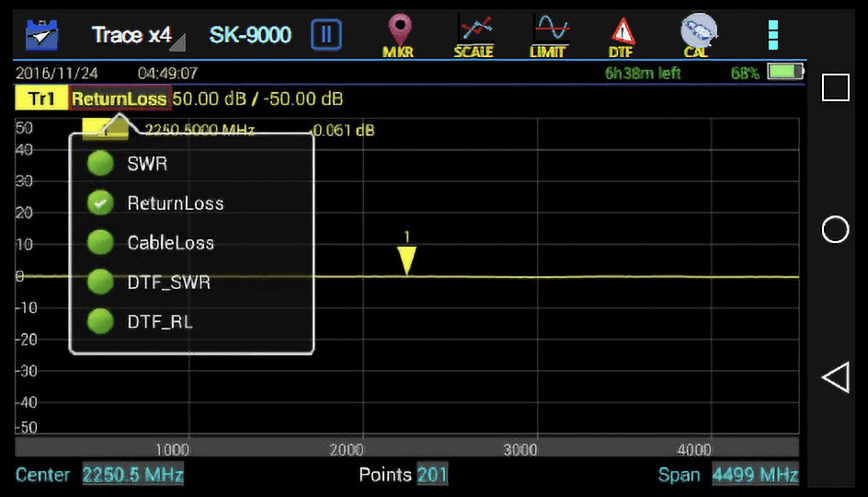Pick DTF_RL from the measurement list
This screenshot has height=497, width=868.
(x=160, y=322)
